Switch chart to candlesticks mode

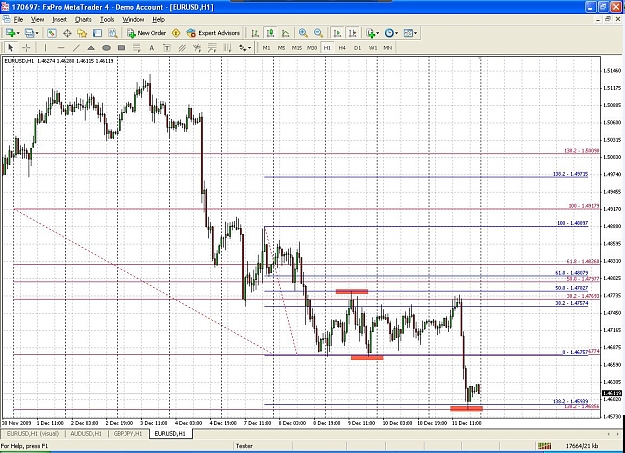coord(270,33)
